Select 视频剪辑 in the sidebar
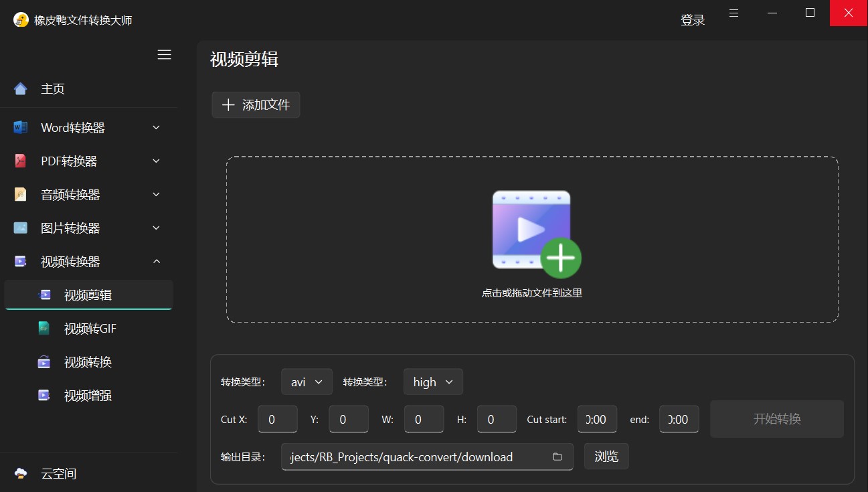The height and width of the screenshot is (492, 868). [88, 295]
